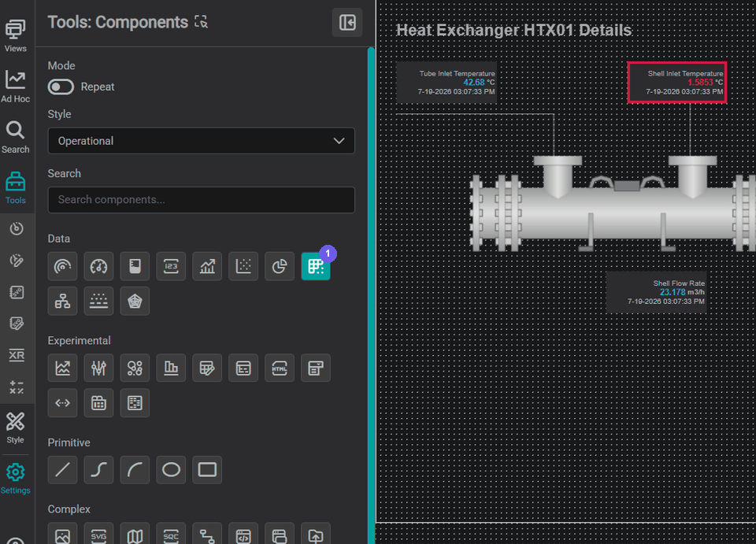The width and height of the screenshot is (756, 544).
Task: Select the highlighted data grid component
Action: click(x=316, y=266)
